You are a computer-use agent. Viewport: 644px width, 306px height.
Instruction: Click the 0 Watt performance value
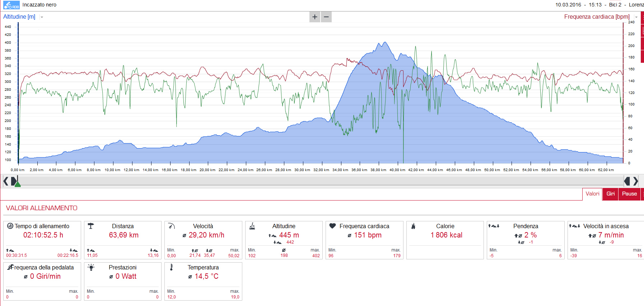[x=126, y=276]
